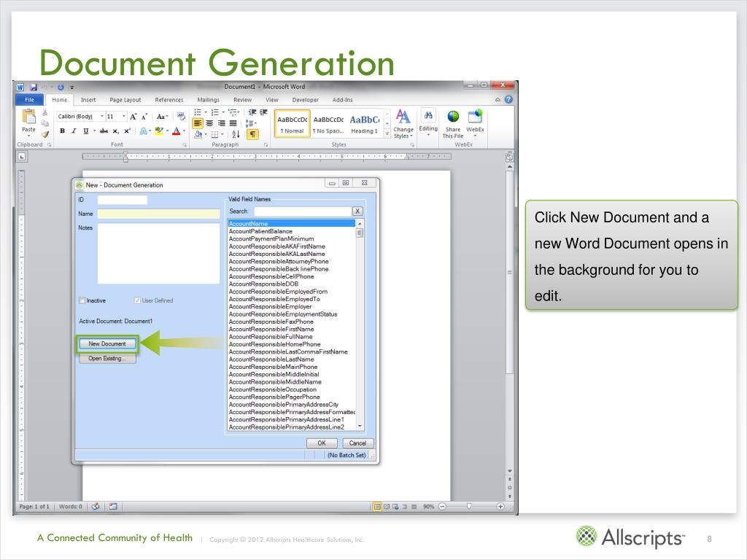747x560 pixels.
Task: Apply Superscript formatting
Action: click(x=127, y=131)
